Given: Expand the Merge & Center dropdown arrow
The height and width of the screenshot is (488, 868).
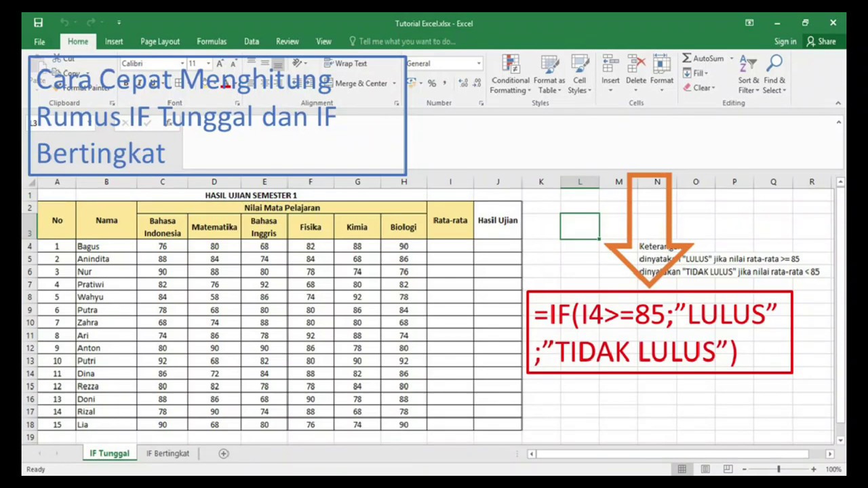Looking at the screenshot, I should pos(394,83).
